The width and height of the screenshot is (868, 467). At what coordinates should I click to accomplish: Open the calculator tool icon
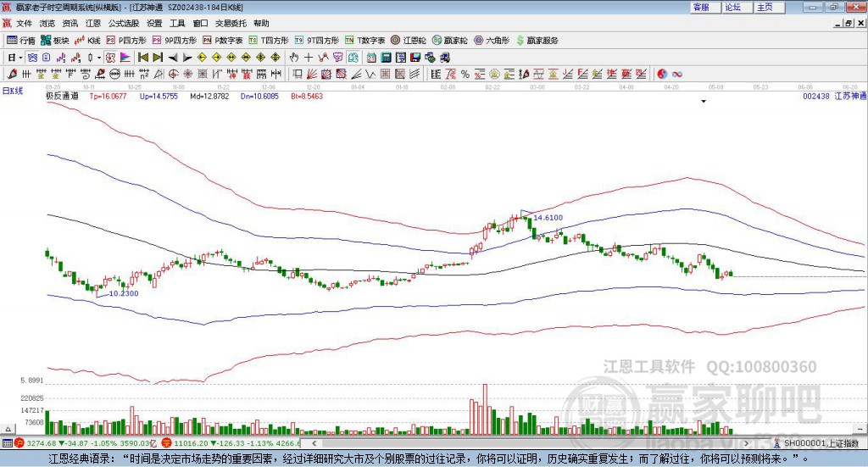pyautogui.click(x=386, y=58)
